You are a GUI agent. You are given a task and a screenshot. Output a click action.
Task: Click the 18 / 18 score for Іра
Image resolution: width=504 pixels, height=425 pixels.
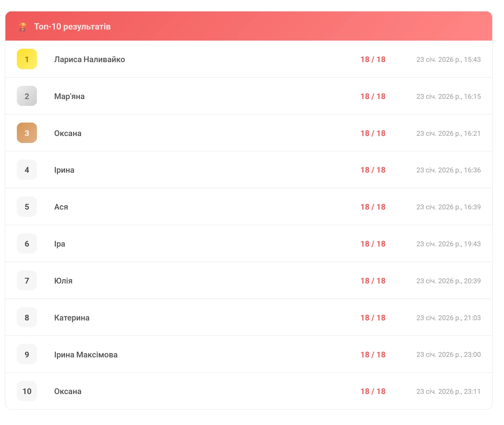pos(373,244)
